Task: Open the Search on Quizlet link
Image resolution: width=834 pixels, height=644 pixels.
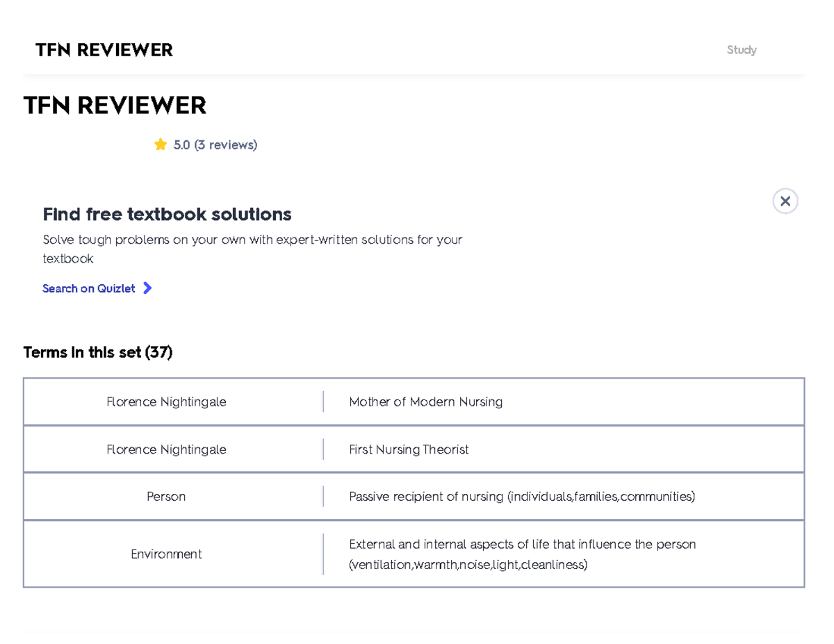Action: click(88, 288)
